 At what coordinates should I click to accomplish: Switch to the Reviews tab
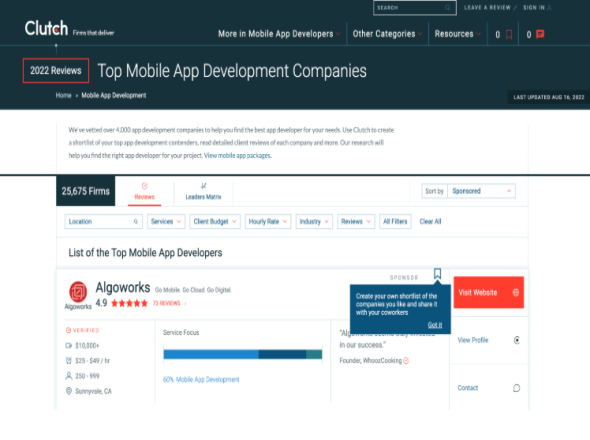[x=144, y=192]
